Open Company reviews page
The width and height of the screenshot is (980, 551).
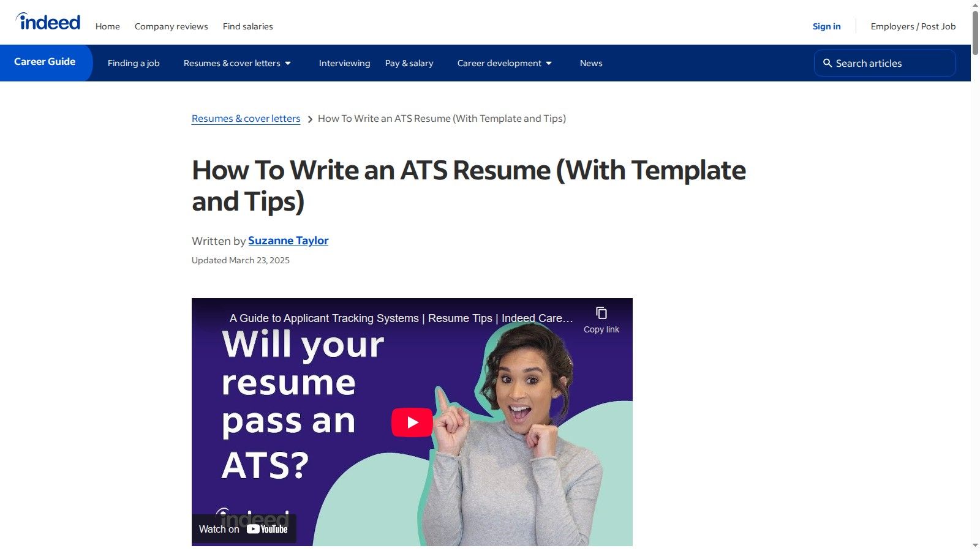click(171, 26)
